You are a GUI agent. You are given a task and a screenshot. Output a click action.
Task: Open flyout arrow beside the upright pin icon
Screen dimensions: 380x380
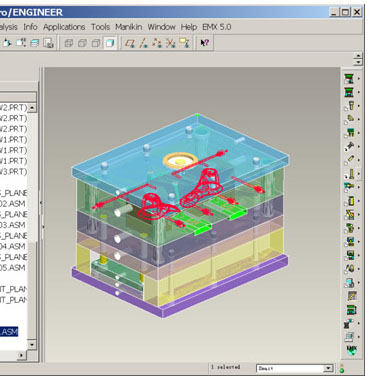[359, 173]
